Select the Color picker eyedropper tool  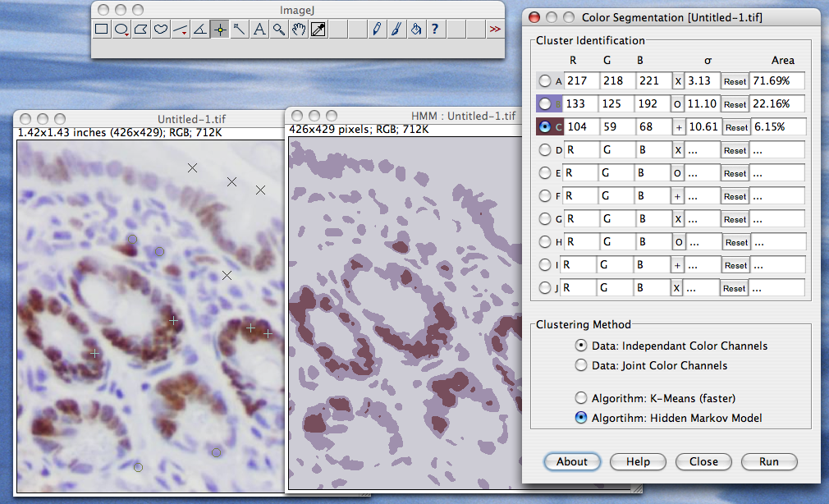[x=318, y=30]
